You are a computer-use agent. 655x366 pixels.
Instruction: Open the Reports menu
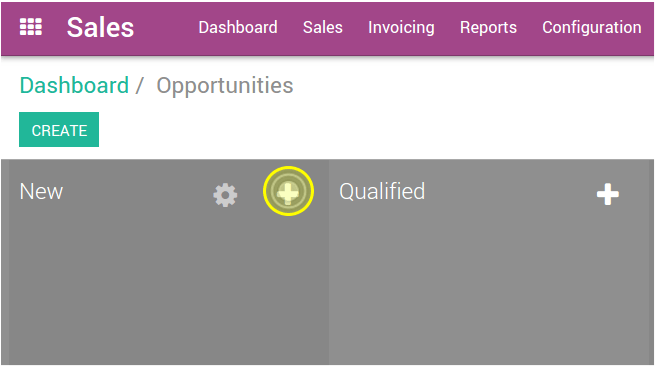[x=488, y=28]
